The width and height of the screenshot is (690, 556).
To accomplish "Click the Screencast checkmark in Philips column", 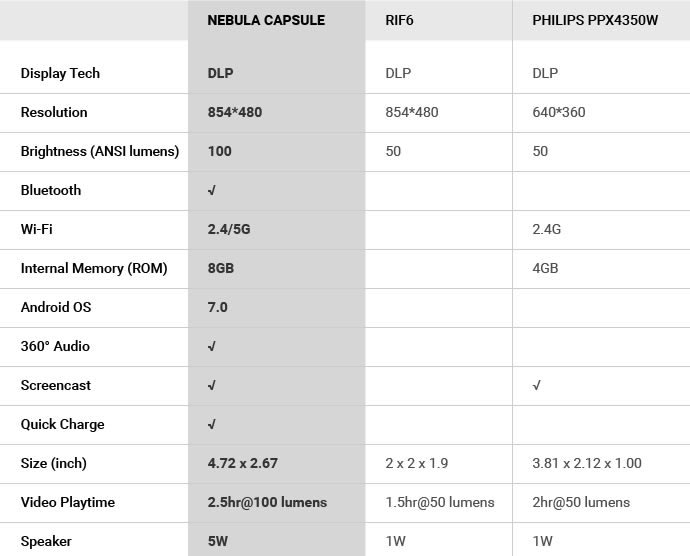I will tap(536, 386).
